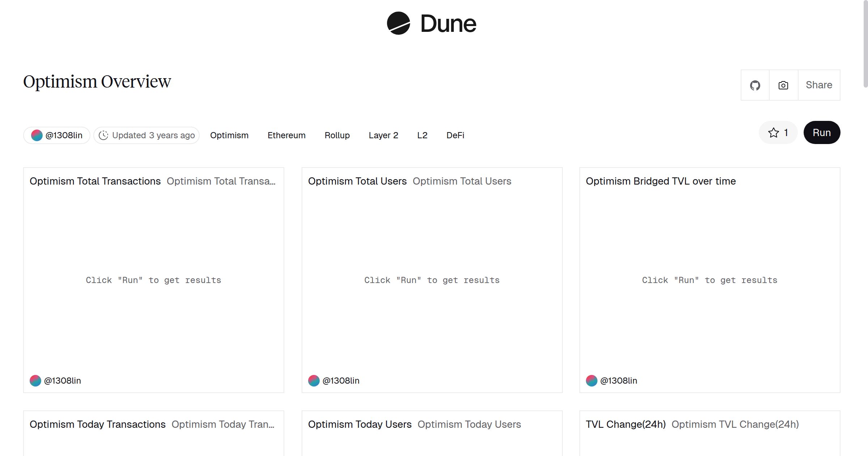This screenshot has width=868, height=456.
Task: Open the truncated 'Optimism Total Transa...' query link
Action: (221, 181)
